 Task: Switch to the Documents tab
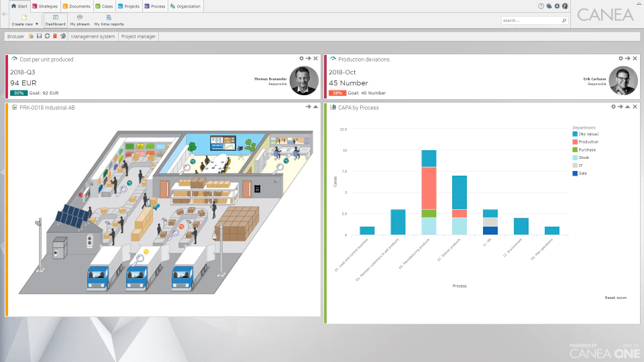[76, 6]
